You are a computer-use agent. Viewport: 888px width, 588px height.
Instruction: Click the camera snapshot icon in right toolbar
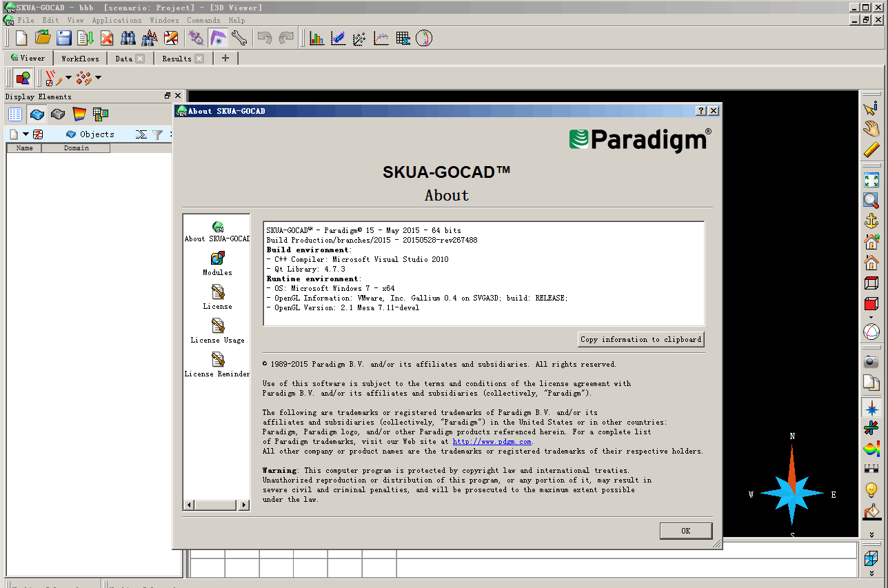[871, 361]
